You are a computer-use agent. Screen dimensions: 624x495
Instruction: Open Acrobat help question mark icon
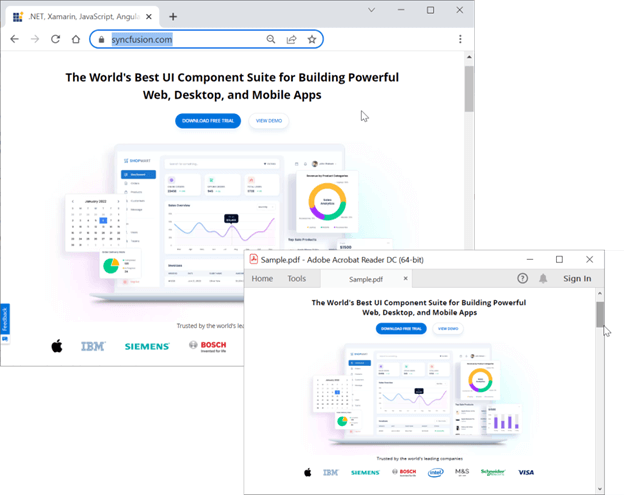click(522, 278)
